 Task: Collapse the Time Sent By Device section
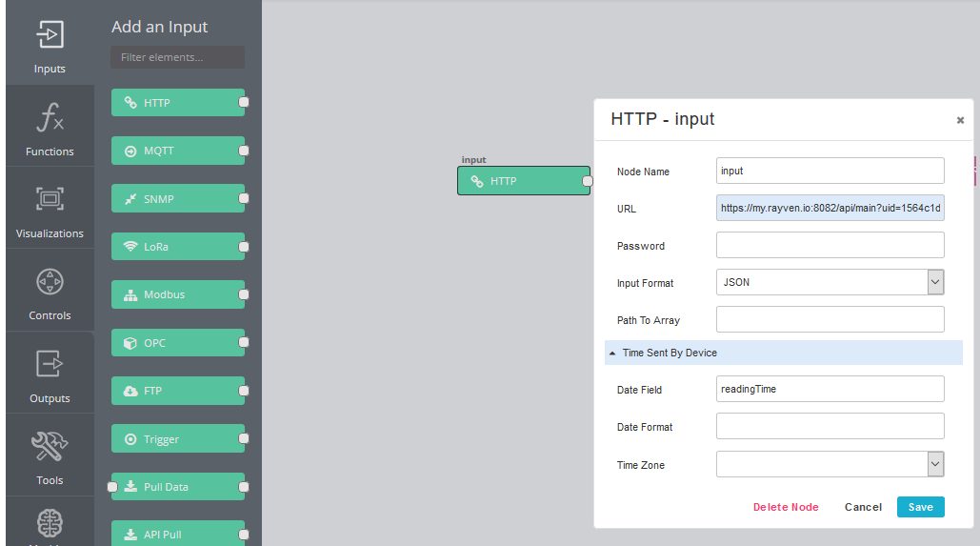[784, 353]
